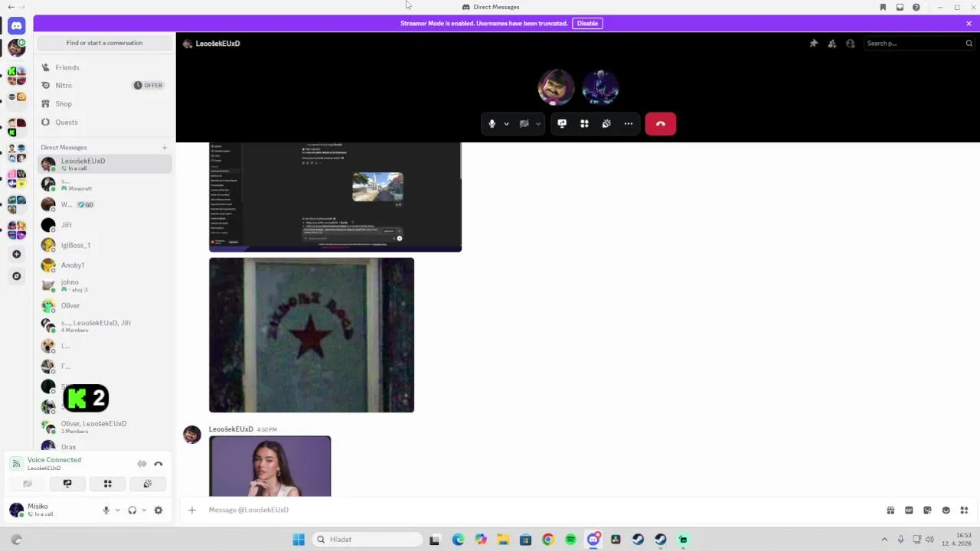Image resolution: width=980 pixels, height=551 pixels.
Task: Start an activity from call controls
Action: click(584, 124)
